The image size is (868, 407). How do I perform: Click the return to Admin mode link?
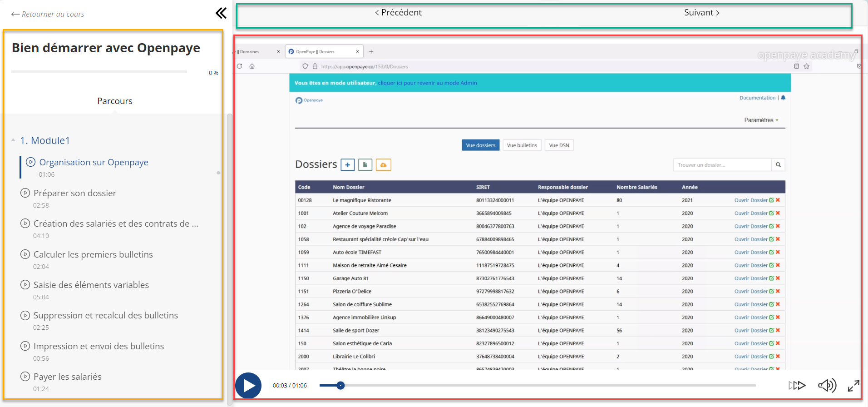(427, 83)
